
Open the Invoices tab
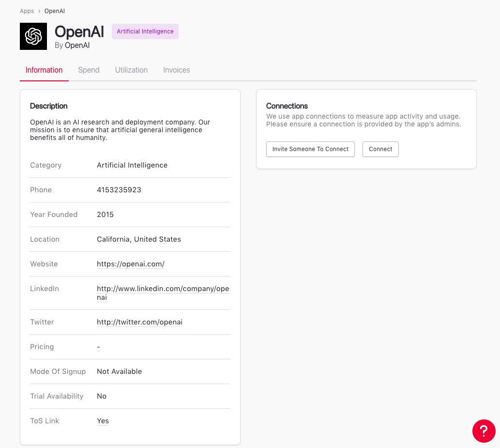[176, 70]
